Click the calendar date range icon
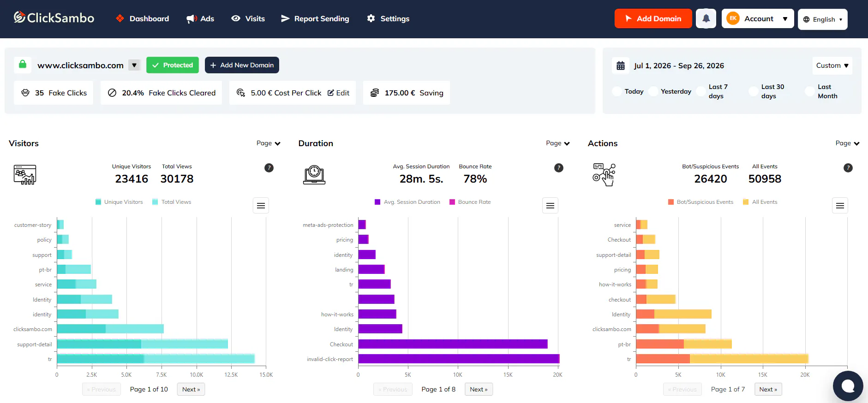 (x=621, y=65)
